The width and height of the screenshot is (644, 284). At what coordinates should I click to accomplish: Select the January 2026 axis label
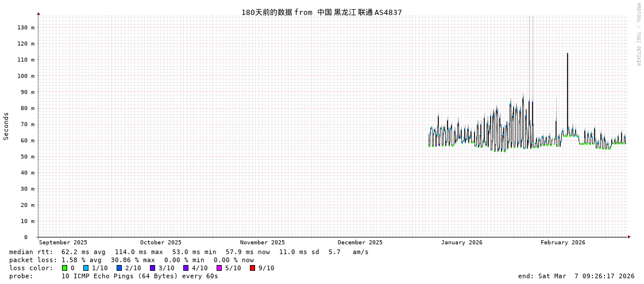click(x=461, y=243)
